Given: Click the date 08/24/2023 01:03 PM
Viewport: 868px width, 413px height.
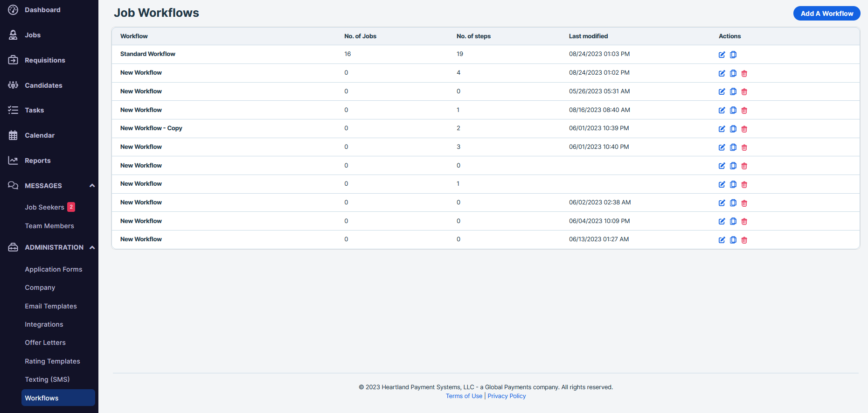Looking at the screenshot, I should (x=599, y=54).
